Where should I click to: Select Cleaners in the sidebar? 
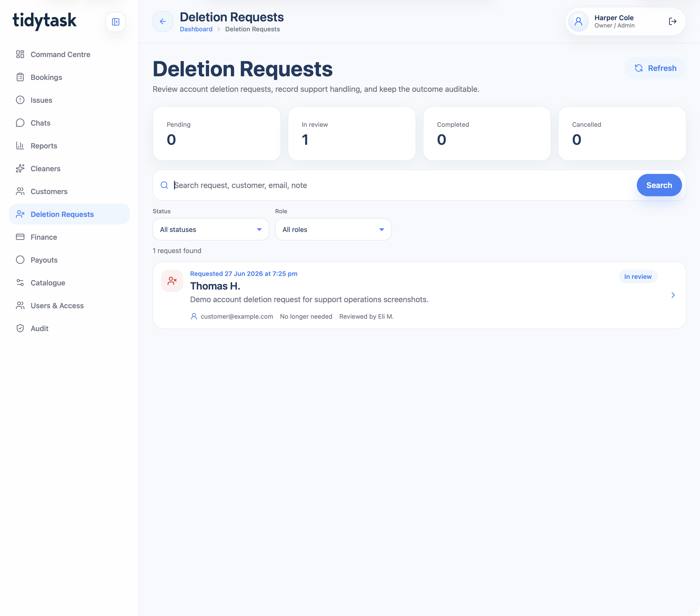click(x=69, y=168)
